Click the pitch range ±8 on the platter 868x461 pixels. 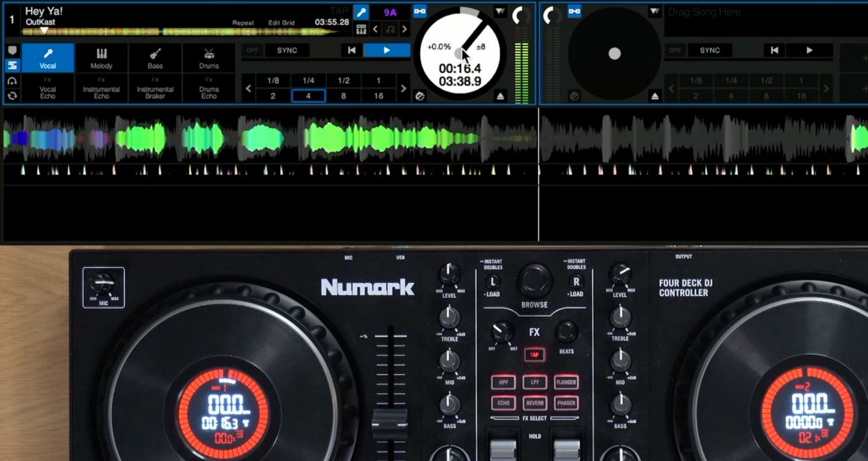tap(481, 47)
